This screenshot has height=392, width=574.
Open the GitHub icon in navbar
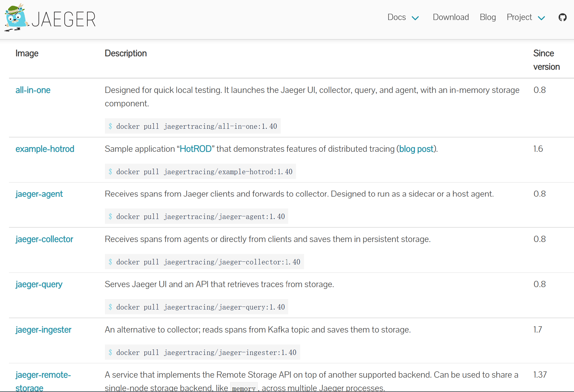[562, 17]
